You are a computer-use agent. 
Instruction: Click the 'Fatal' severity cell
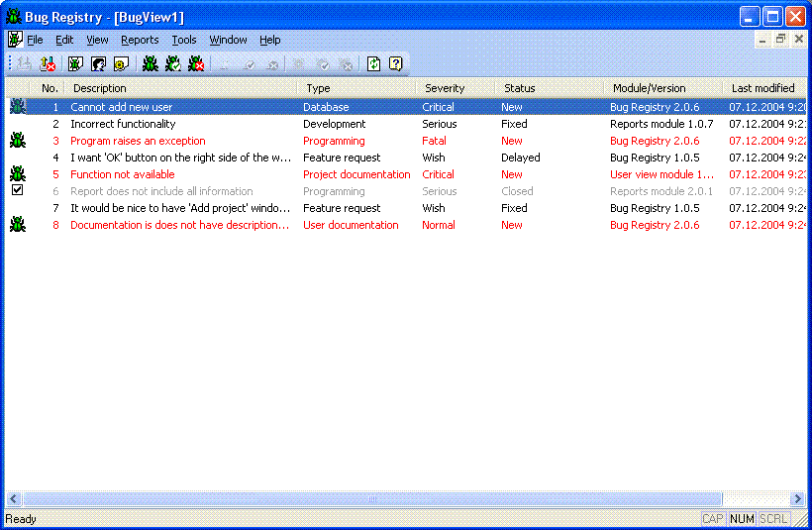point(434,141)
